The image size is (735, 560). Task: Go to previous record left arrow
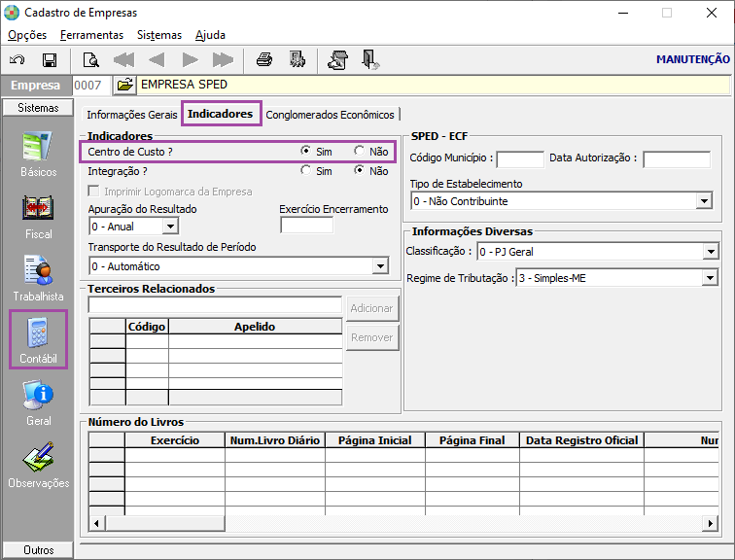[157, 60]
